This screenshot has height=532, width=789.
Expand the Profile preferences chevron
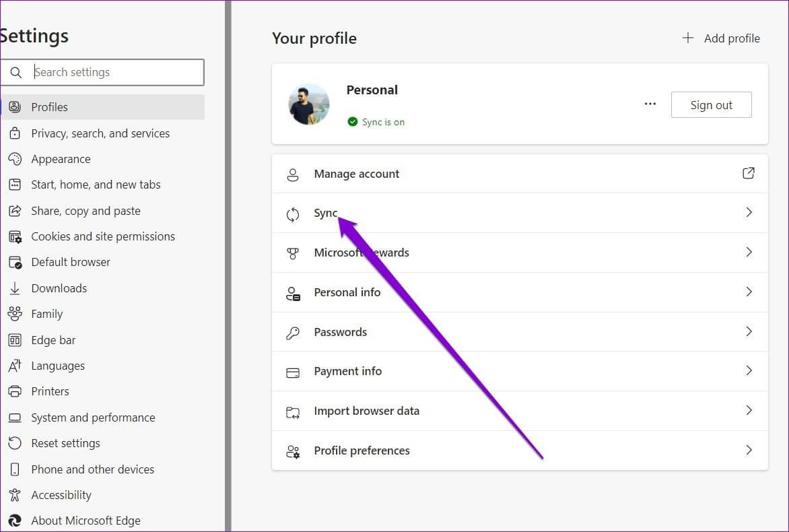click(x=749, y=449)
